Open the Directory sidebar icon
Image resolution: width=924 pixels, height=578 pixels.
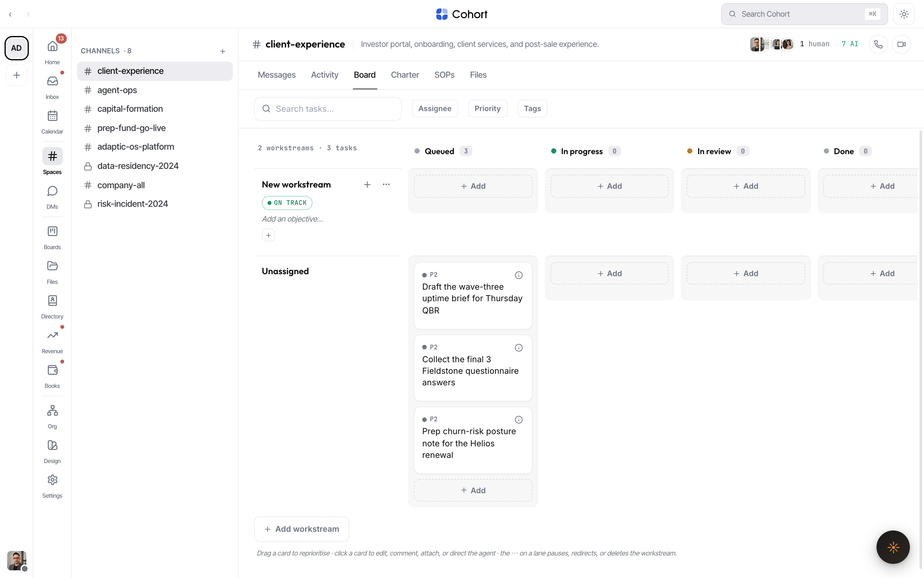(52, 301)
